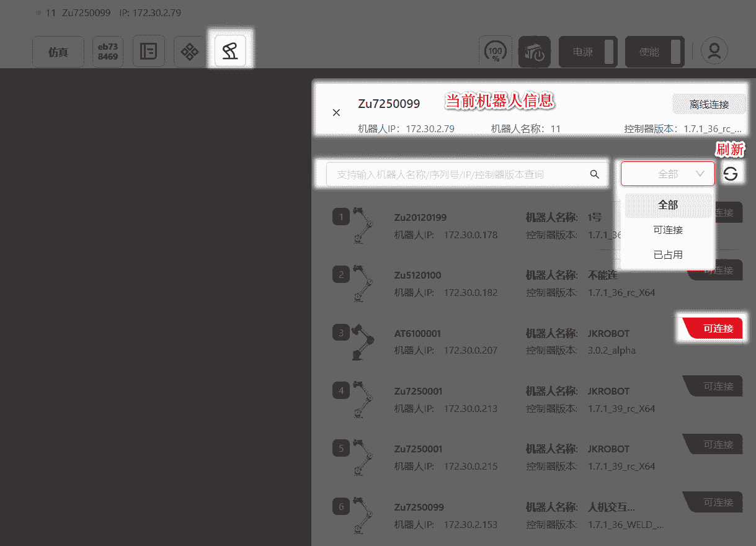Click the 离线连接 offline connect button

point(709,104)
